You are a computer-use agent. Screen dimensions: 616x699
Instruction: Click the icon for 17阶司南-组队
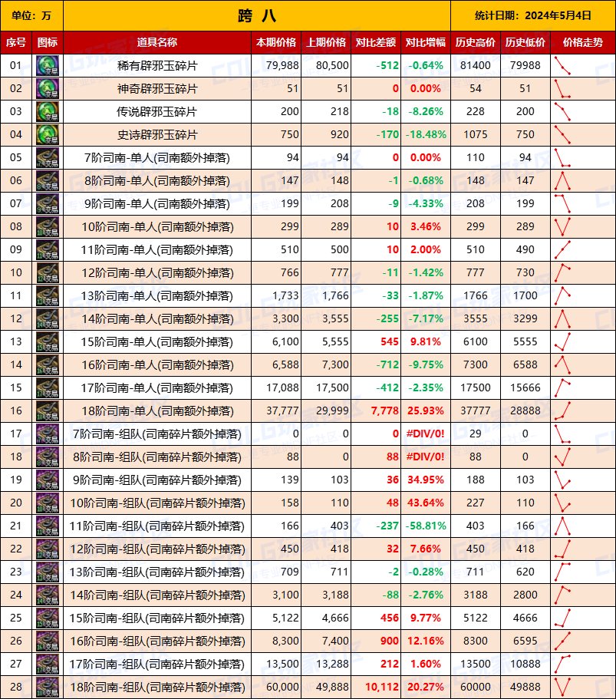pyautogui.click(x=48, y=664)
